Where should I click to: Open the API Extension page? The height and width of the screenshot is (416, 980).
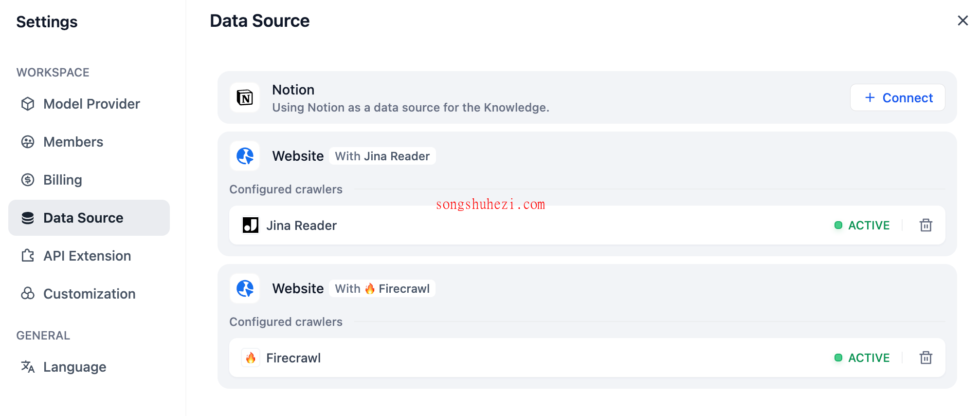[89, 256]
